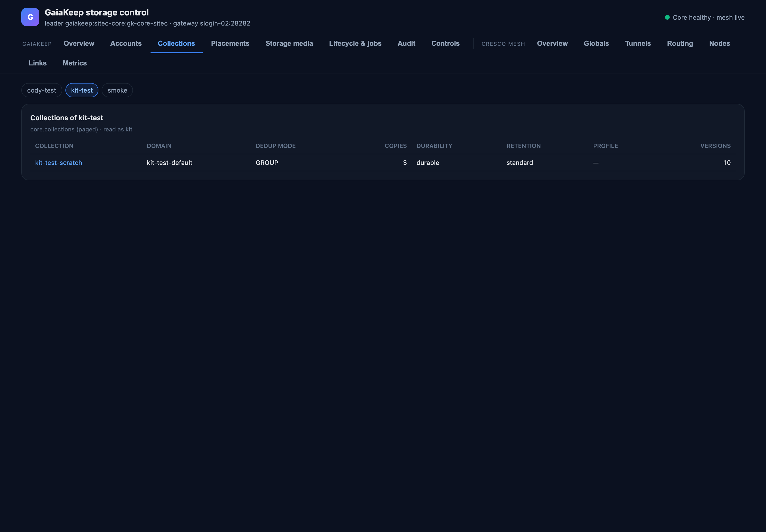
Task: Click the green Core healthy status dot
Action: click(667, 17)
